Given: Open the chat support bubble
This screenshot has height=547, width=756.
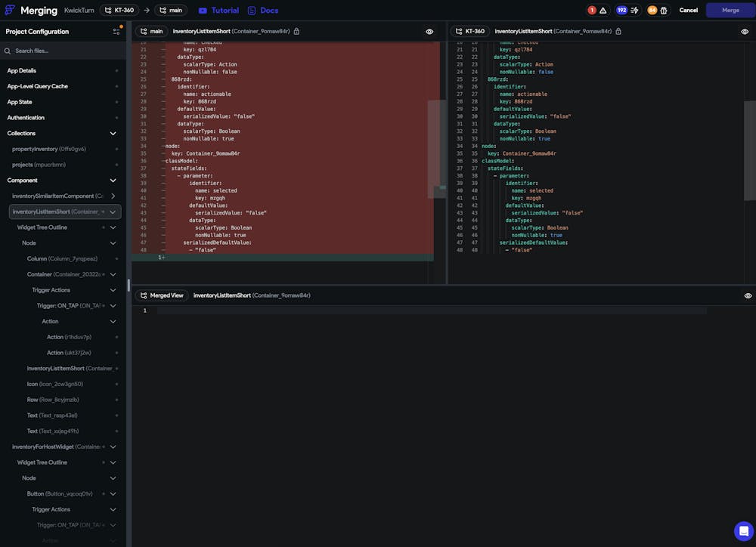Looking at the screenshot, I should click(743, 531).
